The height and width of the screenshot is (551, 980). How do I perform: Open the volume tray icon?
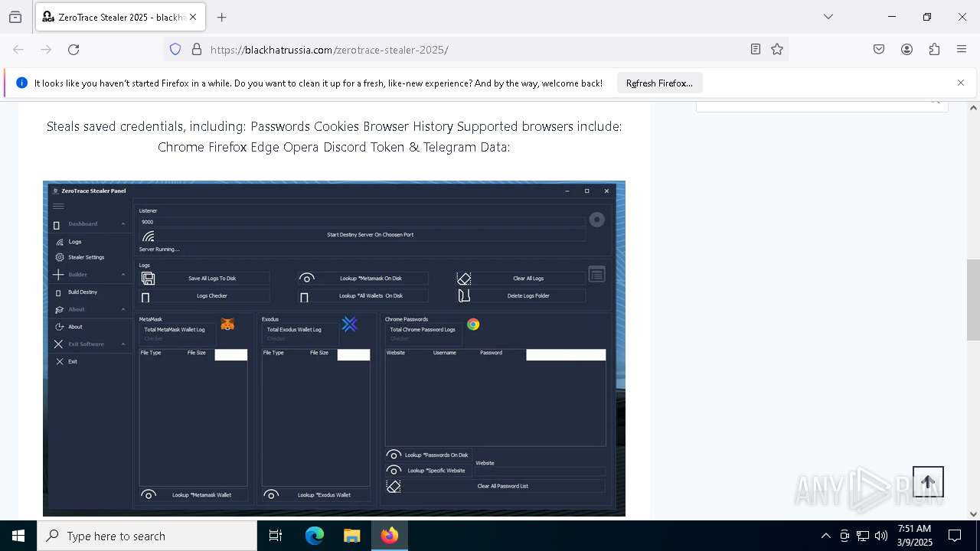[x=881, y=536]
